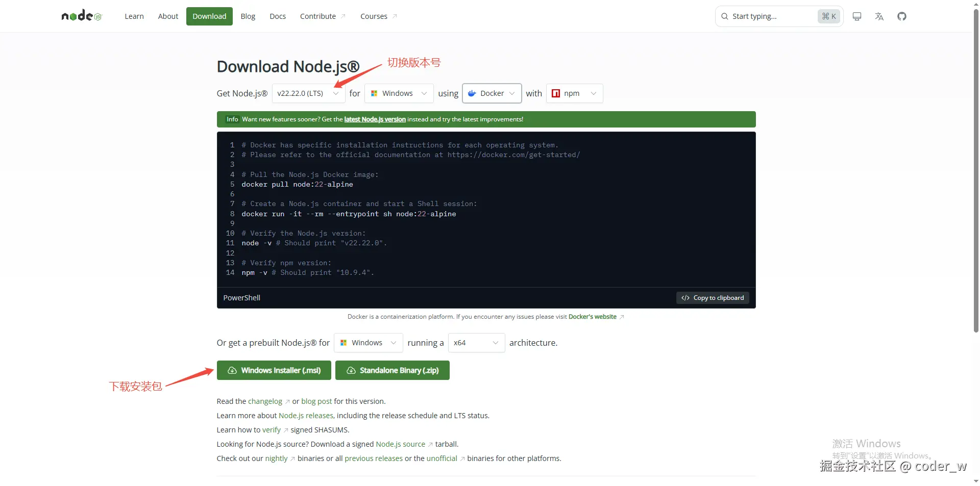
Task: Open the verify SHASUMS link
Action: tap(272, 430)
